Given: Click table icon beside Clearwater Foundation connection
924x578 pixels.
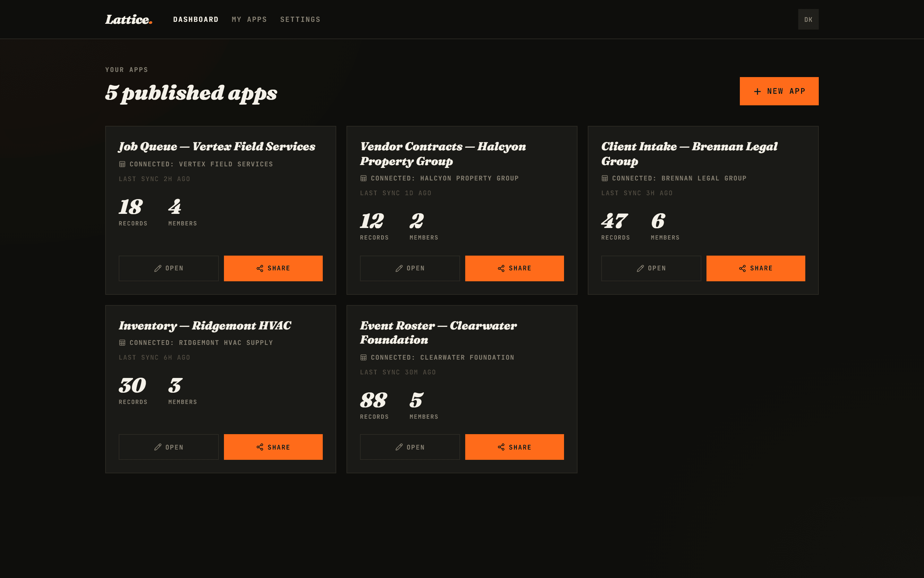Looking at the screenshot, I should point(364,357).
